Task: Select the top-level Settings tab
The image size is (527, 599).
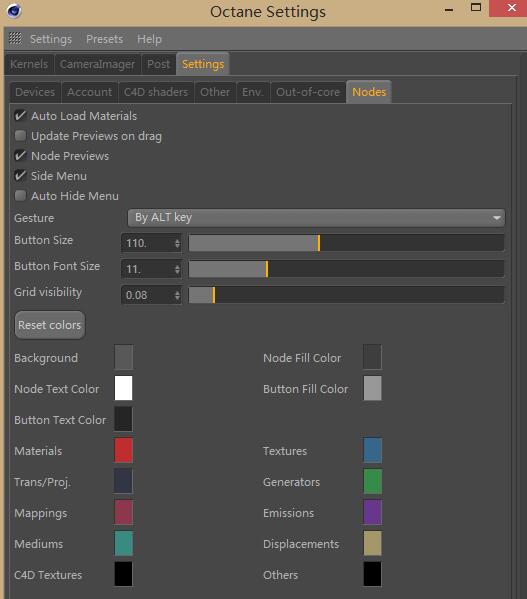Action: pos(203,64)
